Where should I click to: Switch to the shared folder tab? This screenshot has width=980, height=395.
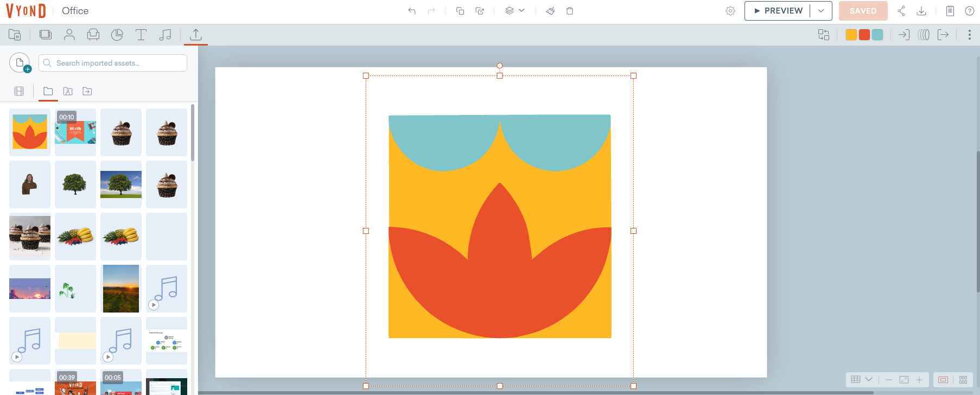tap(87, 91)
